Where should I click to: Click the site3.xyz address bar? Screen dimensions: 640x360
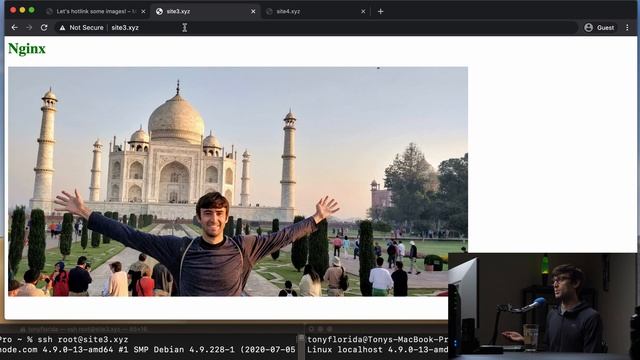click(x=316, y=28)
